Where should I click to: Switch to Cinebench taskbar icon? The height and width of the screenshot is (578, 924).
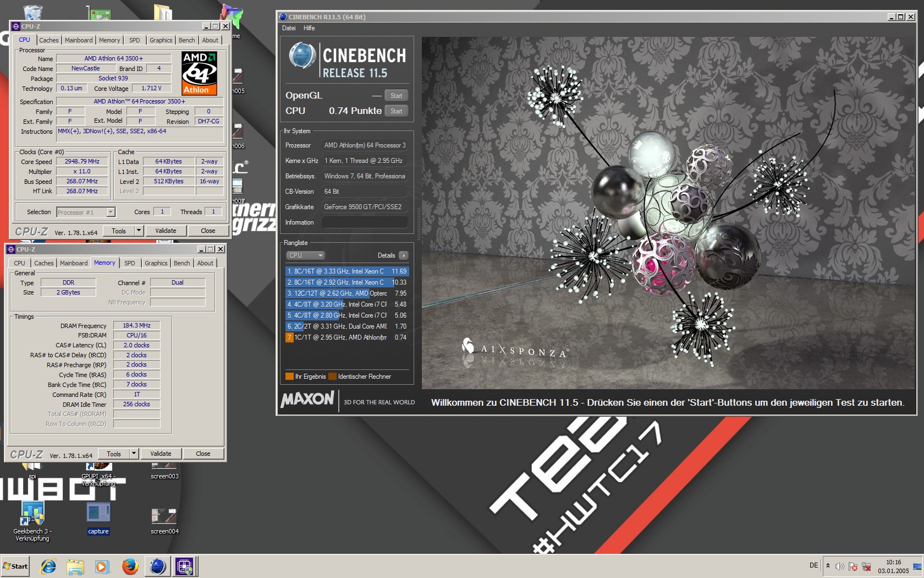point(158,566)
